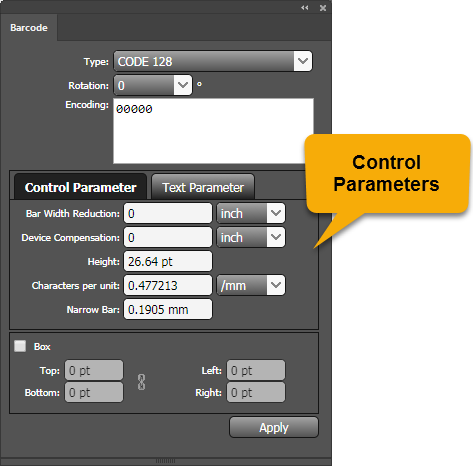Click the Device Compensation value field
Viewport: 473px width, 466px height.
click(168, 237)
